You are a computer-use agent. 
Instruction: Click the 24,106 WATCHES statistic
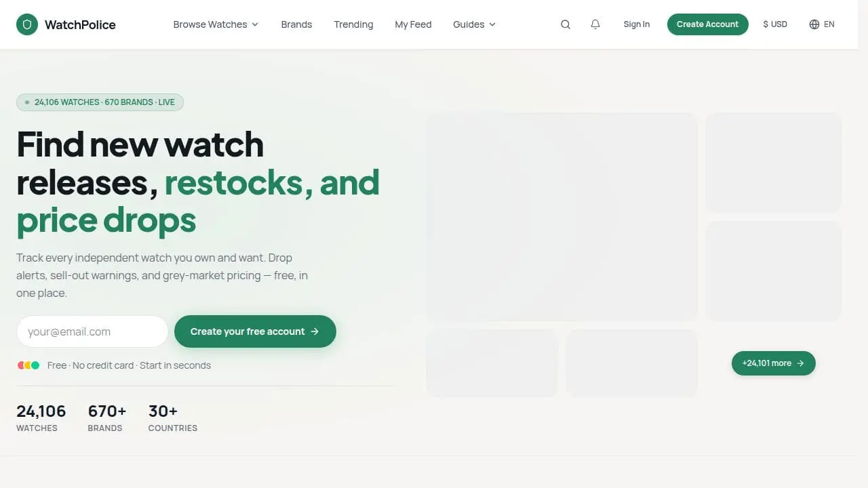point(41,418)
